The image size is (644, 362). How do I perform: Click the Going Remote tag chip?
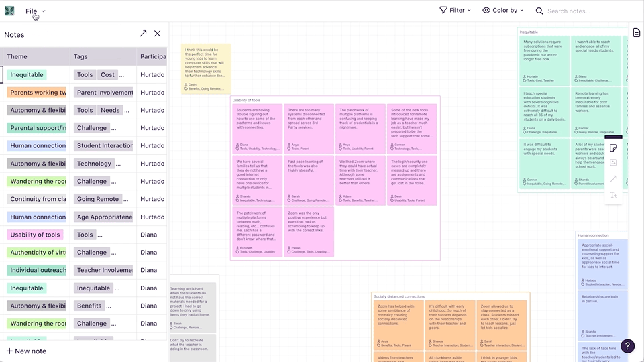pos(98,199)
